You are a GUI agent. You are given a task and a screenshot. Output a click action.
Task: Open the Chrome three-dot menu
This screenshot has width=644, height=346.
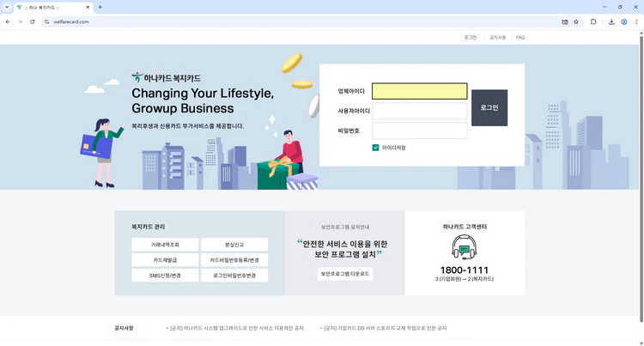(x=636, y=21)
